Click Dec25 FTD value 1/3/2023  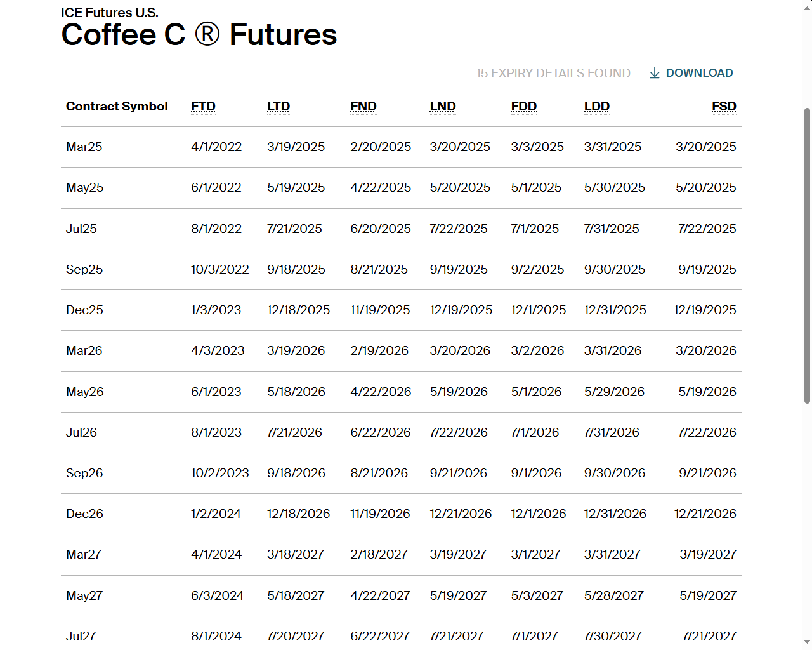click(x=216, y=310)
